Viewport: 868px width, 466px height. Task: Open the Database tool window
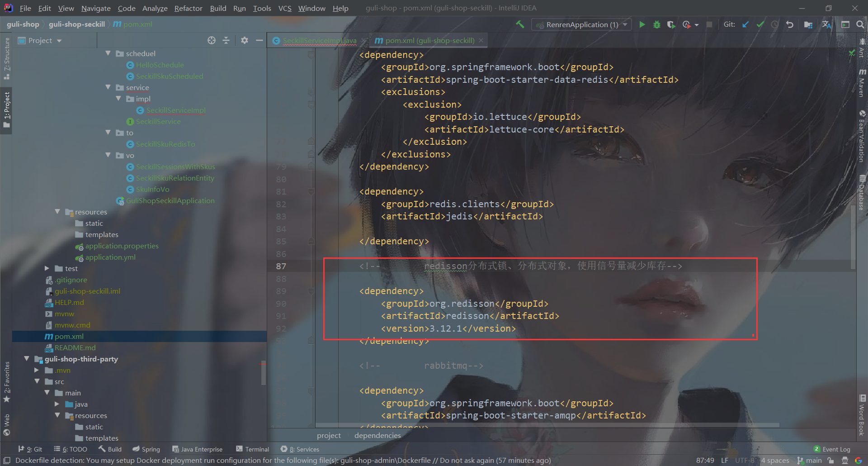862,192
